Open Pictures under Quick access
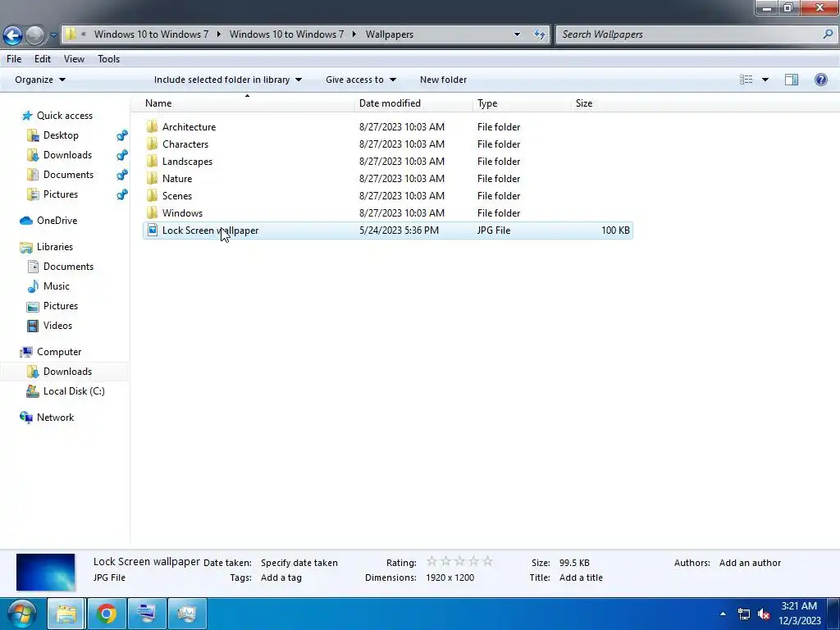Screen dimensions: 840x630 53,194
